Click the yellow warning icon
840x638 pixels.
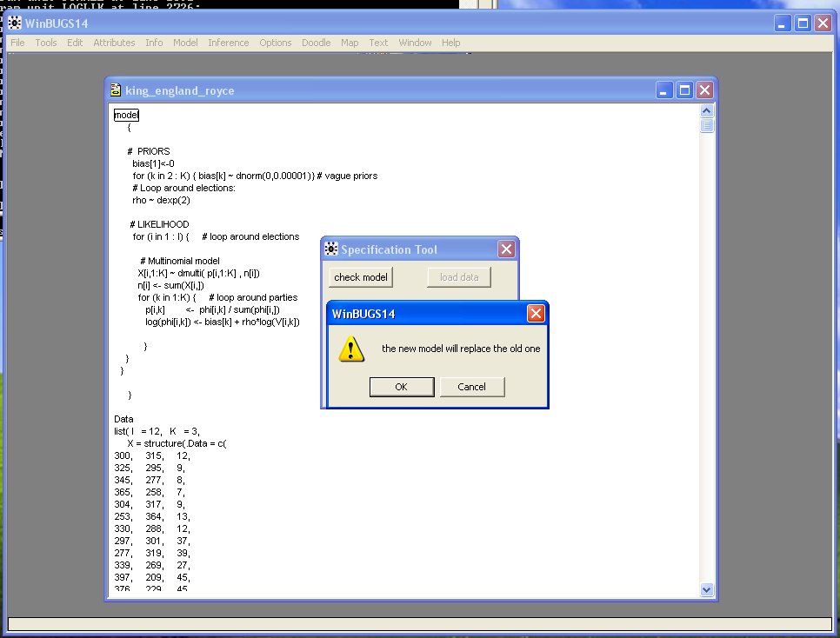[x=351, y=349]
